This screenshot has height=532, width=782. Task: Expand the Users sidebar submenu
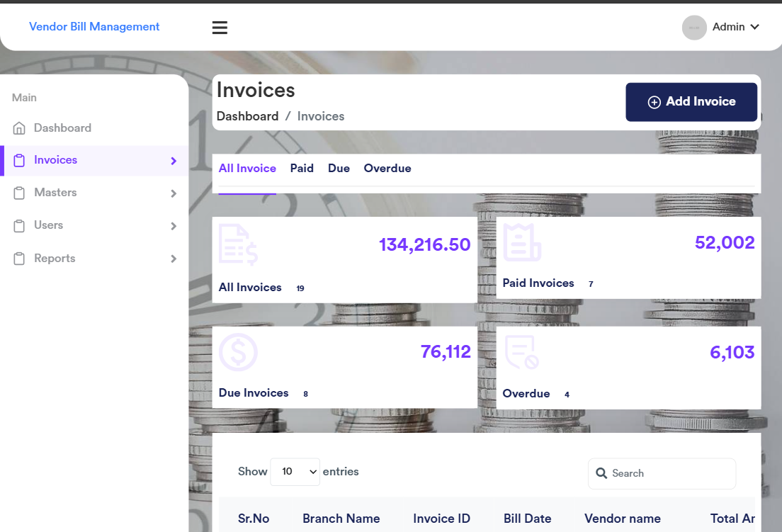coord(174,226)
